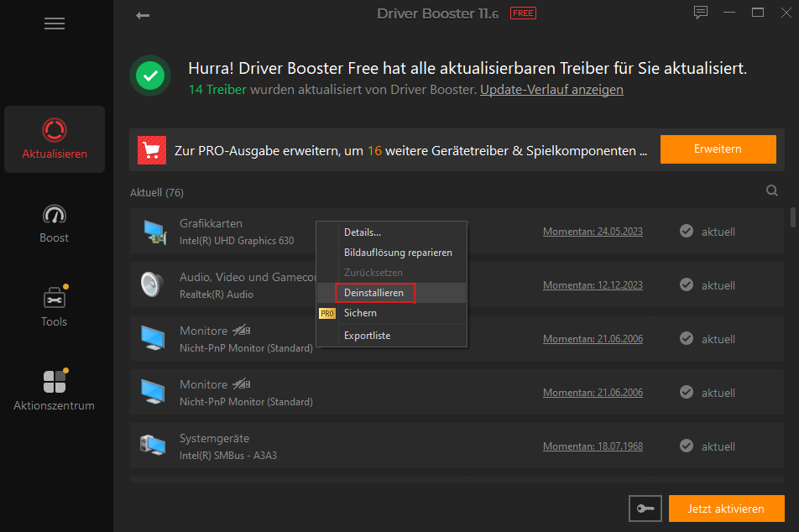Click Jetzt aktivieren button

pyautogui.click(x=726, y=509)
